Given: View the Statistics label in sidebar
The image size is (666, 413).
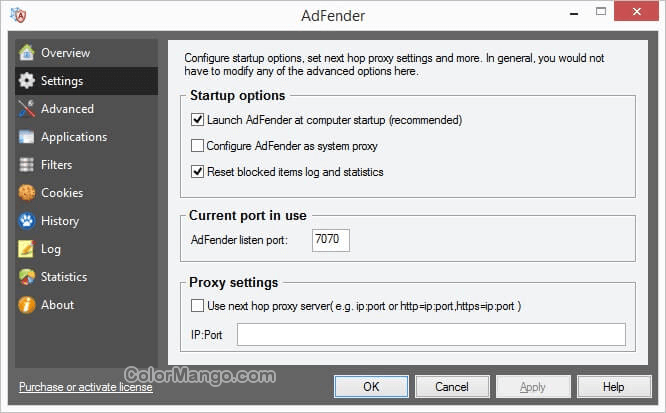Looking at the screenshot, I should click(x=64, y=277).
